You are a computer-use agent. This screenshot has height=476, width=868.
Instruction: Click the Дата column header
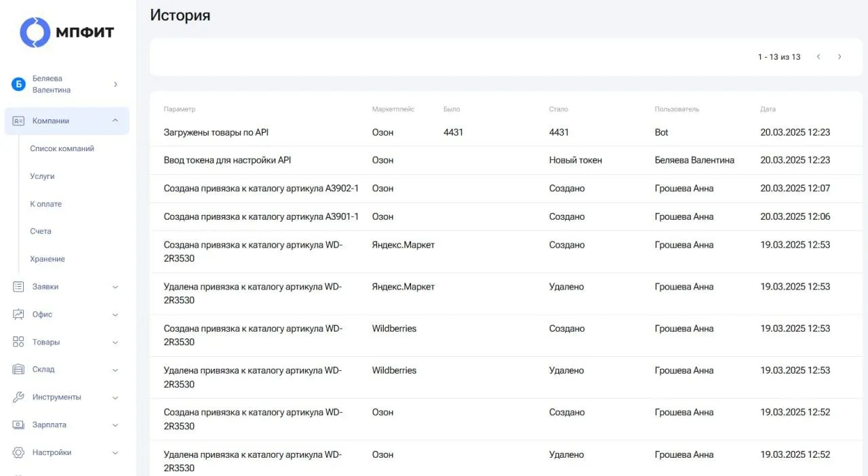point(768,109)
